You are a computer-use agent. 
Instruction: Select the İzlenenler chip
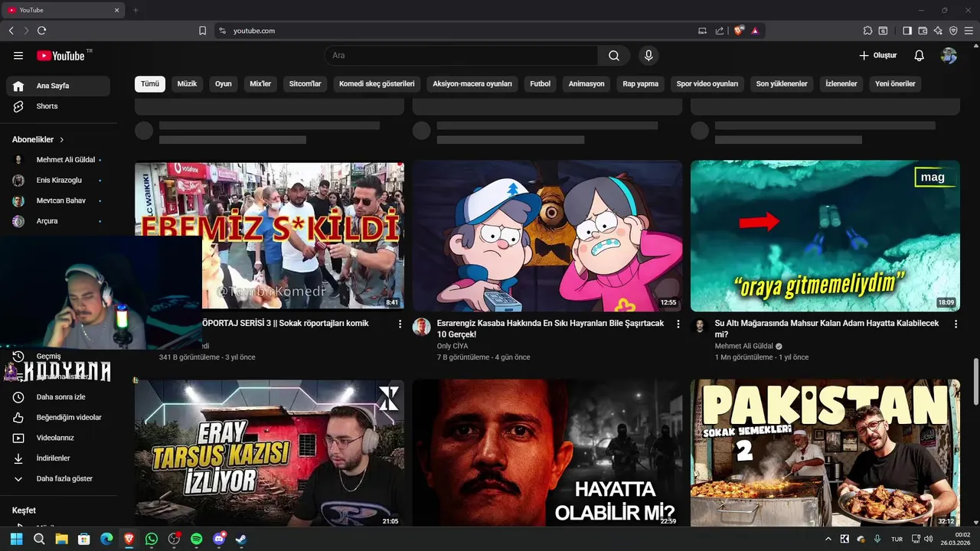(841, 84)
